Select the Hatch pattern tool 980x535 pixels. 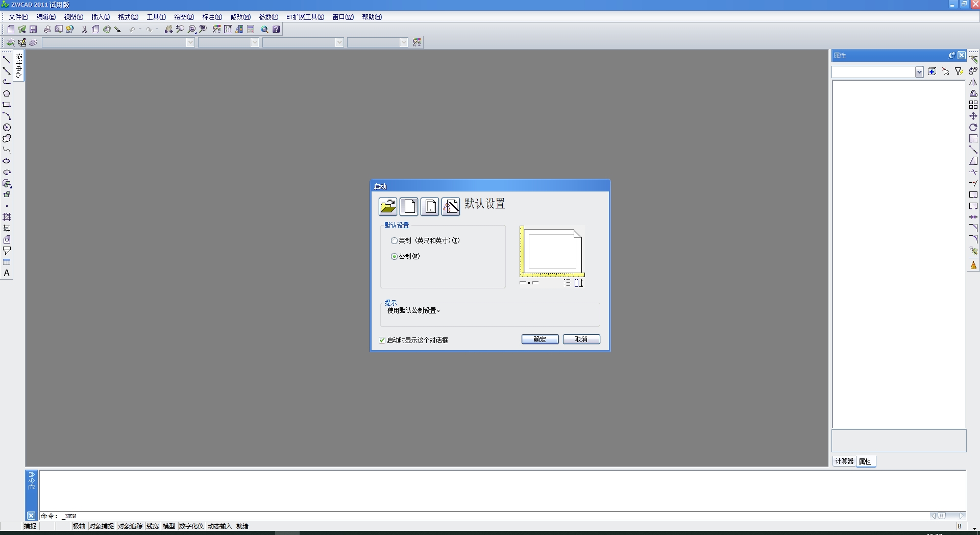coord(7,217)
